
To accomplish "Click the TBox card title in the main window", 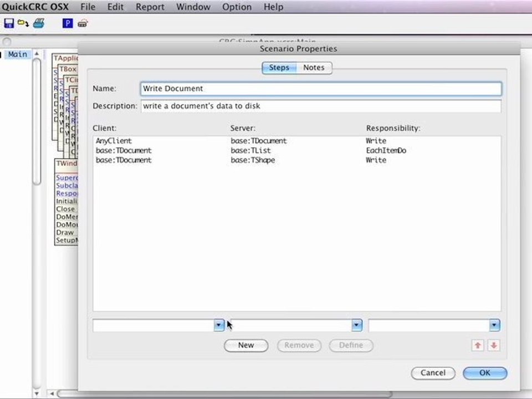I will pyautogui.click(x=68, y=69).
